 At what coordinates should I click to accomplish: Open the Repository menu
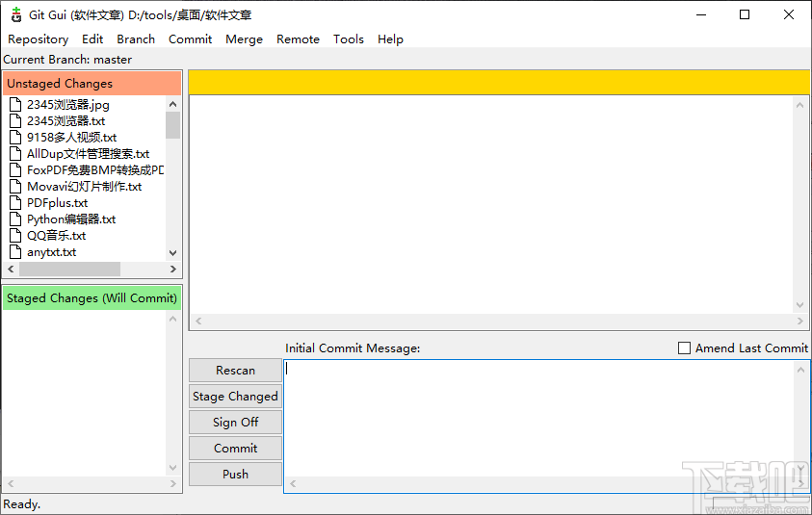point(38,39)
